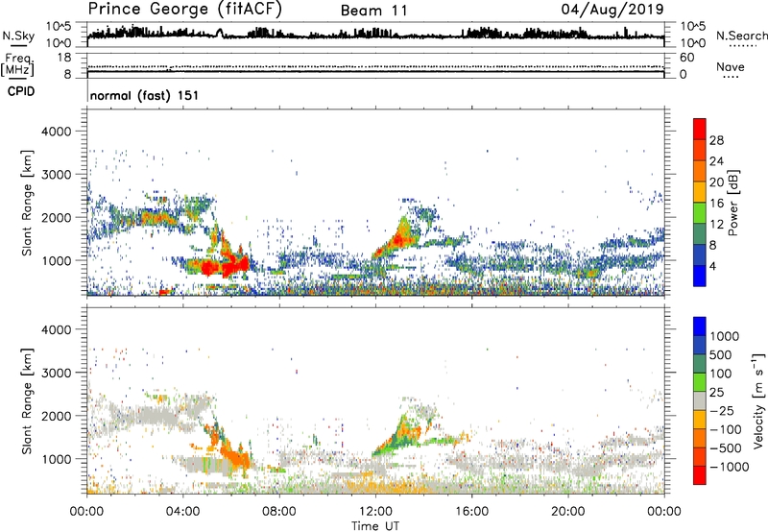Click the Slant Range label of power panel
Image resolution: width=768 pixels, height=532 pixels.
[x=27, y=203]
